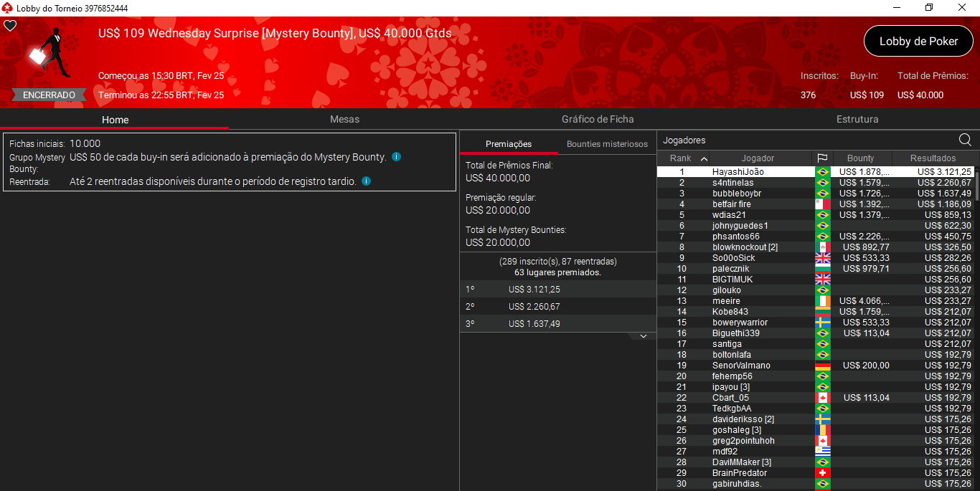Switch to the Mesas tab
Screen dimensions: 980x491
(x=344, y=119)
